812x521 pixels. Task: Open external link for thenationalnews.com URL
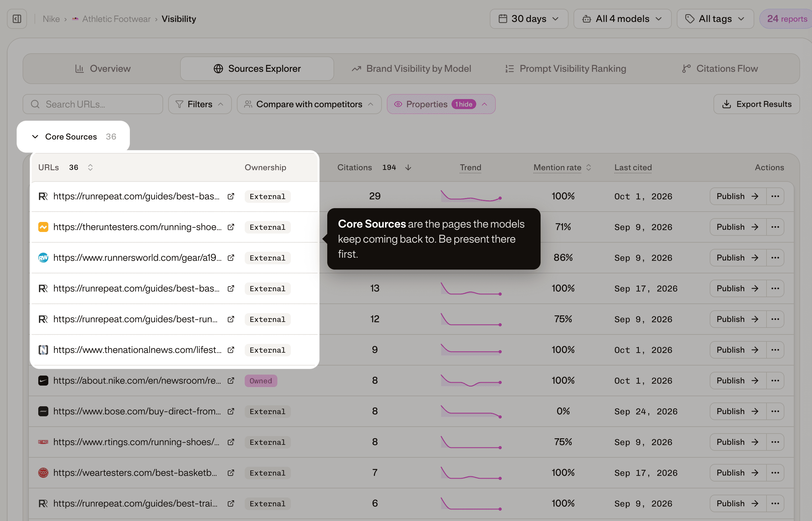[x=231, y=350]
